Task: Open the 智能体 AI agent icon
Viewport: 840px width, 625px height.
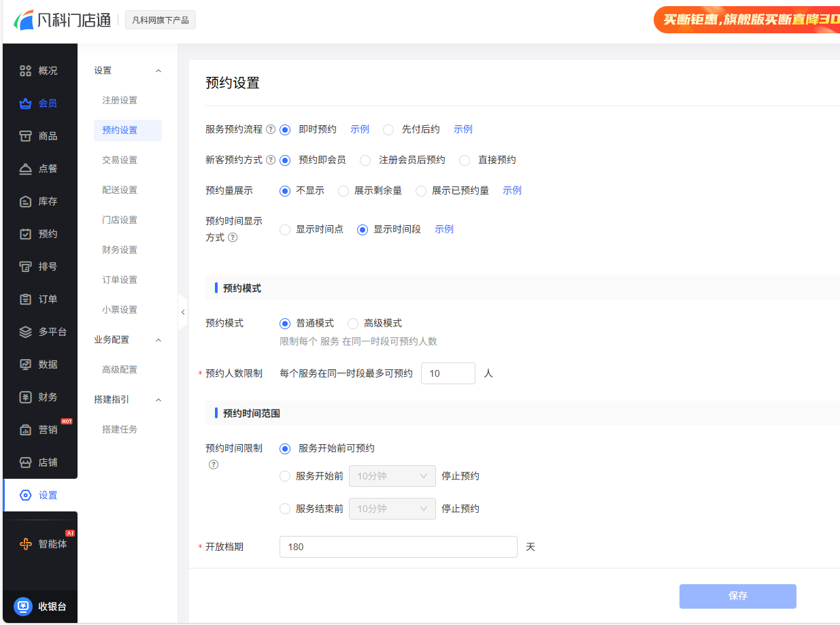Action: click(x=26, y=544)
